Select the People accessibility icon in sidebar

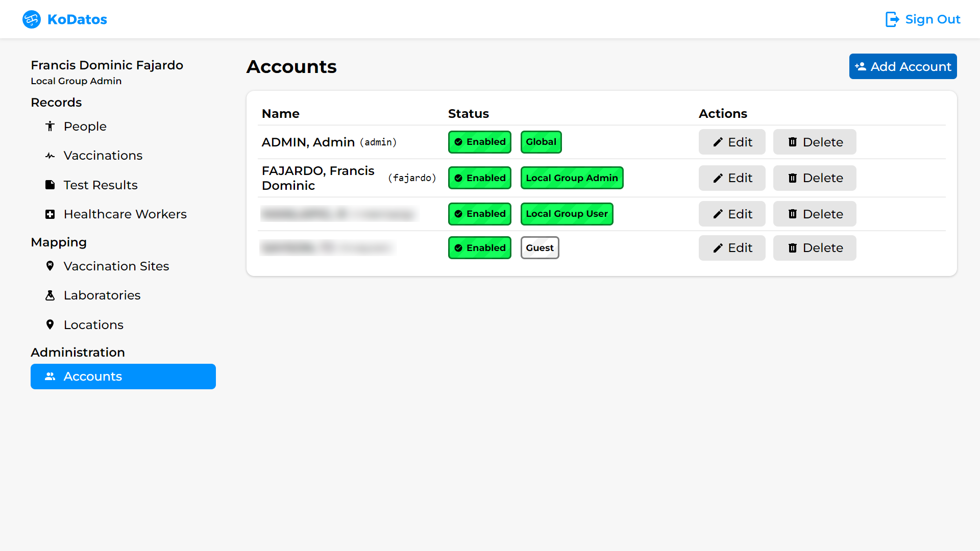[50, 126]
